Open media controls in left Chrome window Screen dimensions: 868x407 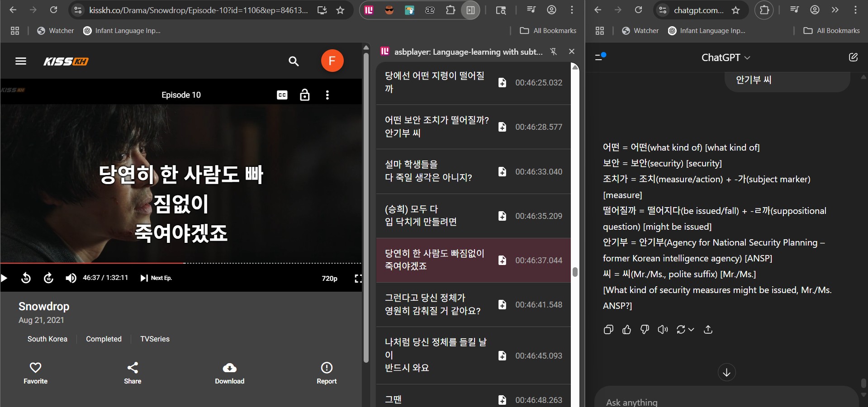pyautogui.click(x=531, y=9)
